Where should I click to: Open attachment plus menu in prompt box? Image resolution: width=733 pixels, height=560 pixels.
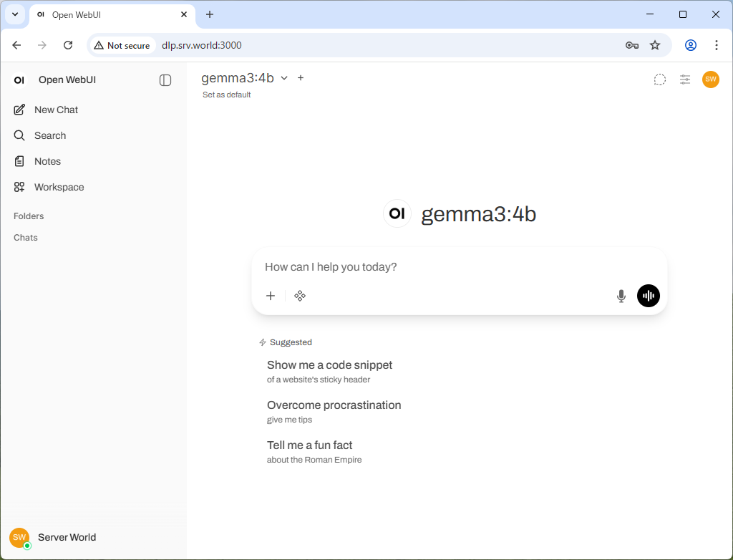tap(271, 296)
